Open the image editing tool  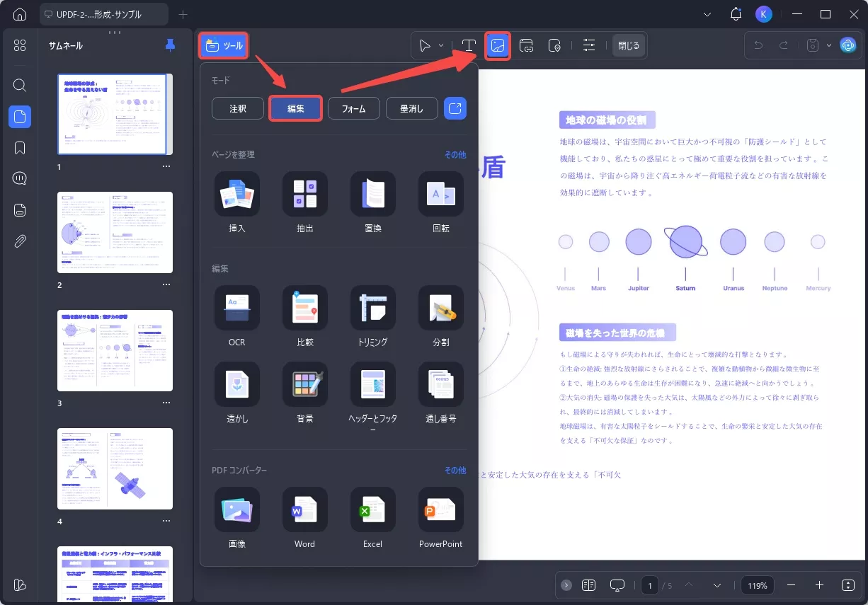point(498,45)
